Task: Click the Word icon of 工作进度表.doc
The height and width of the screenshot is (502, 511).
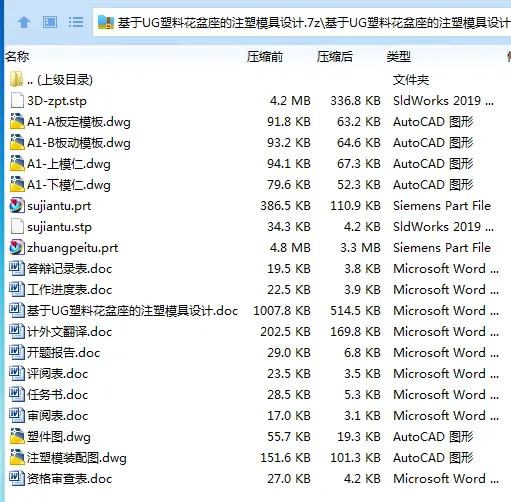Action: click(x=17, y=290)
